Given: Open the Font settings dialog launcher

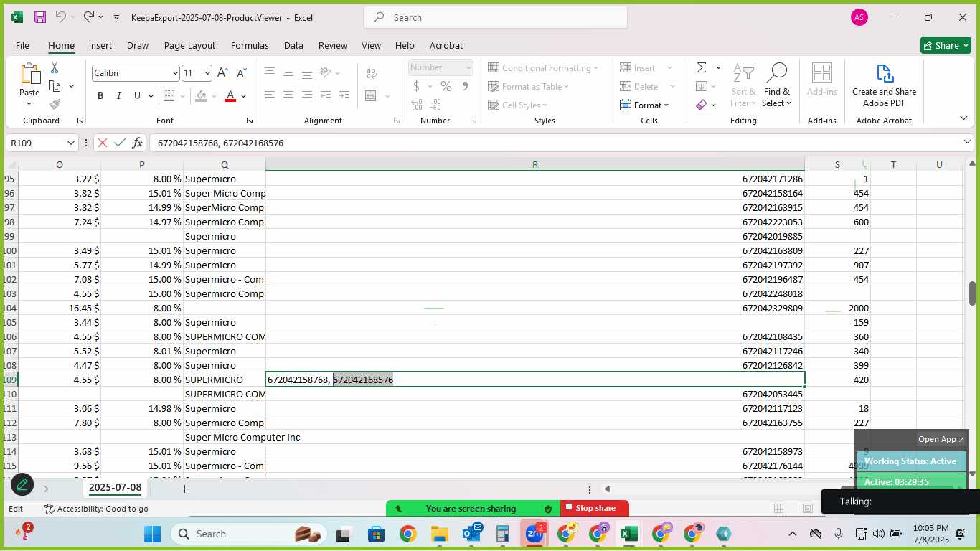Looking at the screenshot, I should pyautogui.click(x=250, y=121).
